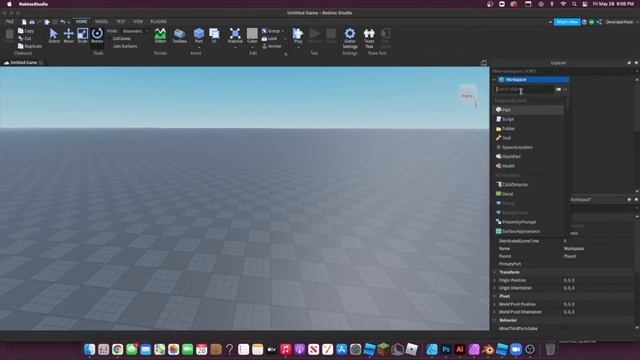Click Lock in the Edit section
The image size is (640, 360).
[269, 38]
